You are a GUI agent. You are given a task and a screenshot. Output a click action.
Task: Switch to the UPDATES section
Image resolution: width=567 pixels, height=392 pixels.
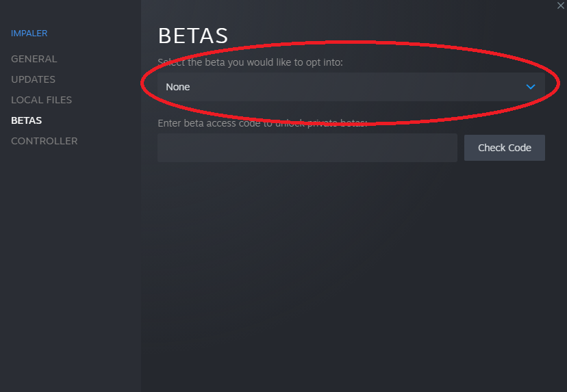click(x=34, y=79)
